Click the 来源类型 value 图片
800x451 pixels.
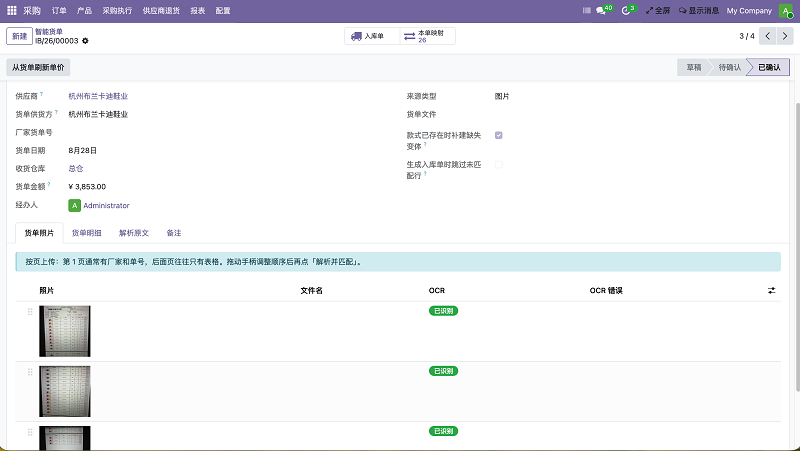pos(502,96)
